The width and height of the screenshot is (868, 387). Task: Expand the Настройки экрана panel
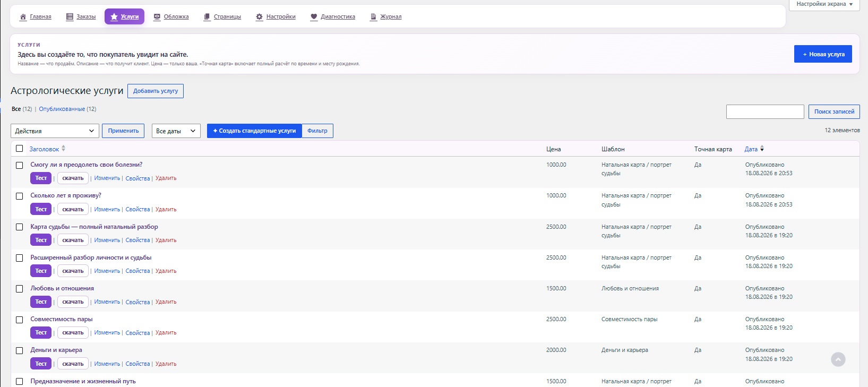(x=824, y=4)
